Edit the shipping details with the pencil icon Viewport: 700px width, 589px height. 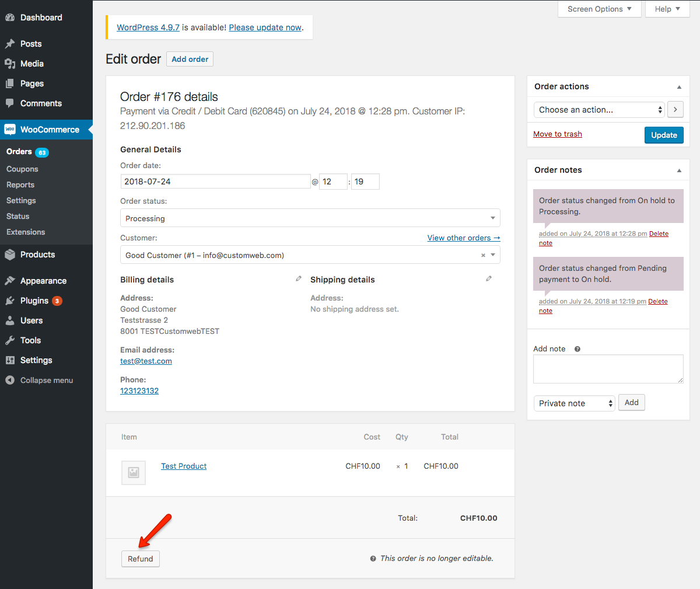[x=488, y=278]
